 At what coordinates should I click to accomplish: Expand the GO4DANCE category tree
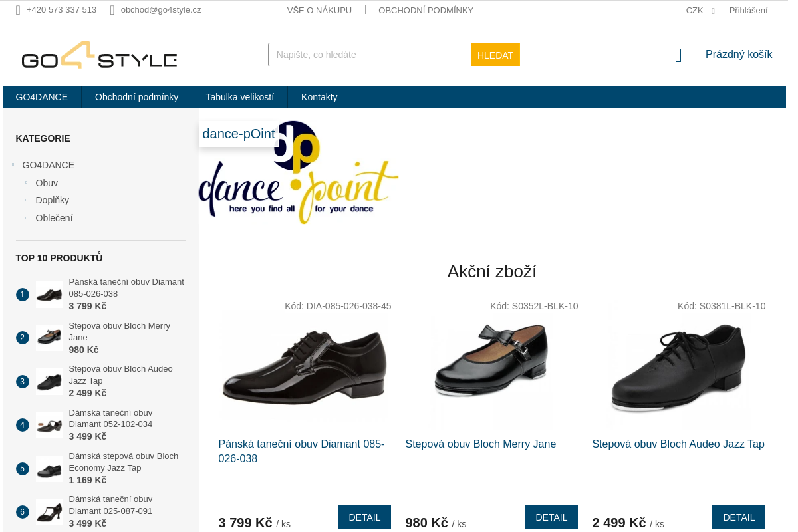tap(13, 165)
